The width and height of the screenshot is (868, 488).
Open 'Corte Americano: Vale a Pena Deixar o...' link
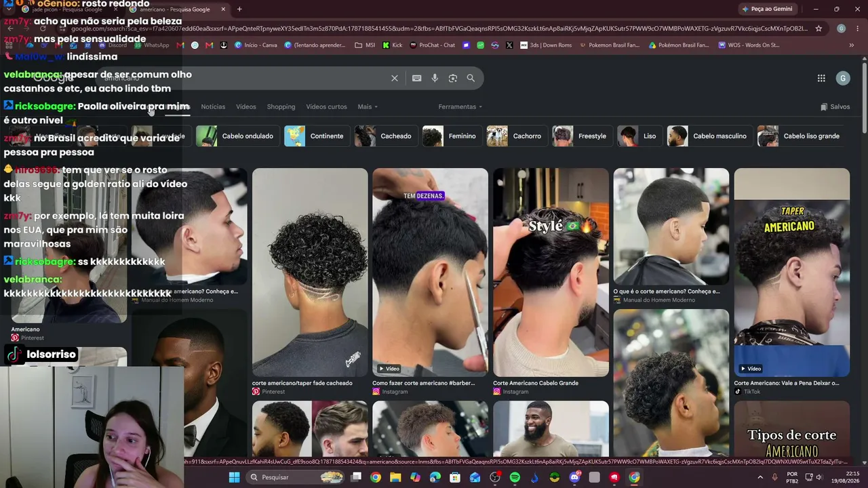pyautogui.click(x=786, y=383)
